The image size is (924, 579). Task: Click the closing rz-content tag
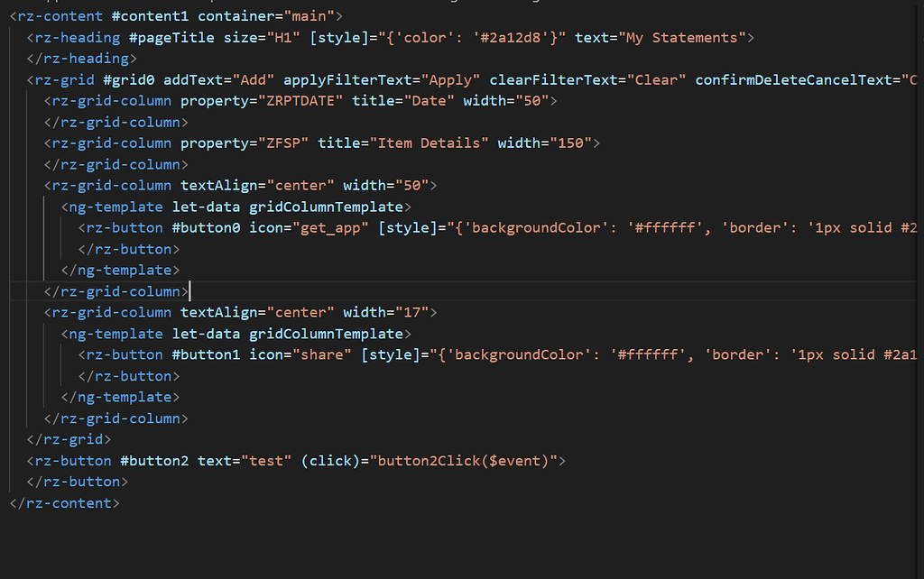click(x=63, y=502)
